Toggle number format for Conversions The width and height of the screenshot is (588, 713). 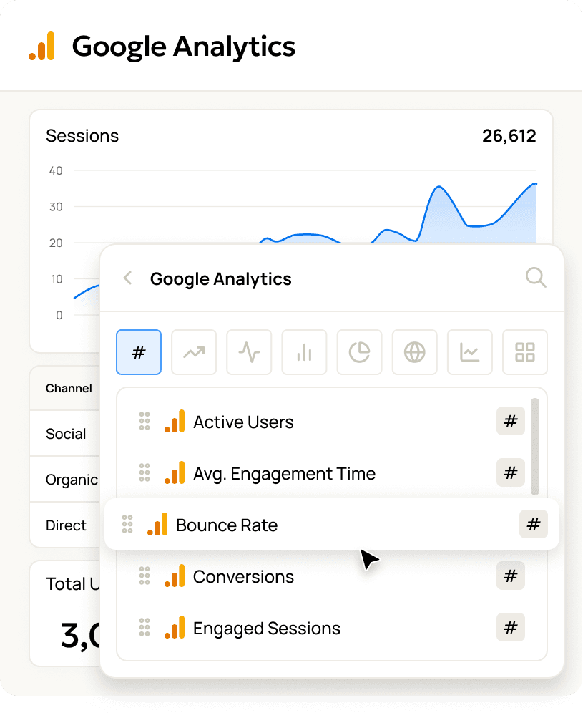[510, 576]
